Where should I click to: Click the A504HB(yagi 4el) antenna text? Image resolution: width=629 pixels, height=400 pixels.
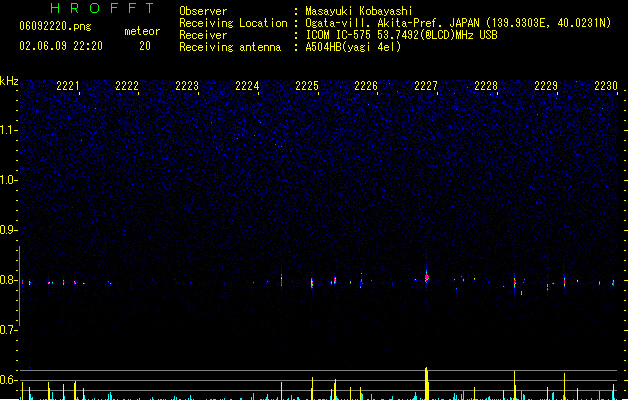coord(353,47)
